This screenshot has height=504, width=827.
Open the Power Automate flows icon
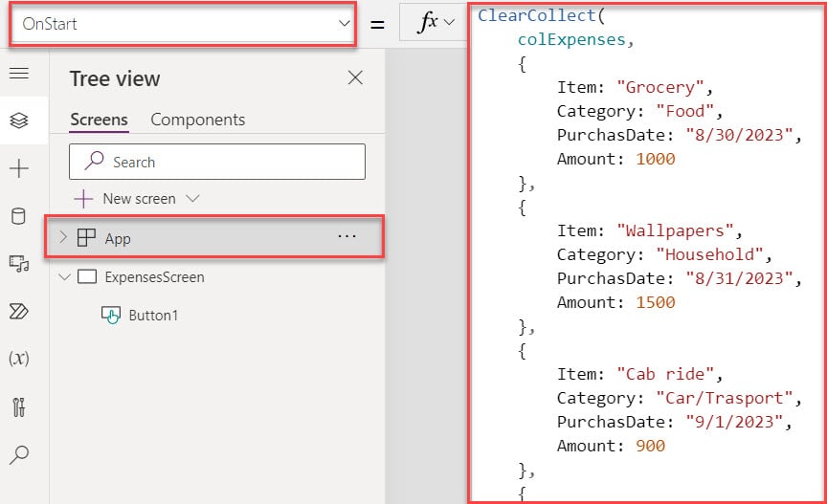[19, 311]
